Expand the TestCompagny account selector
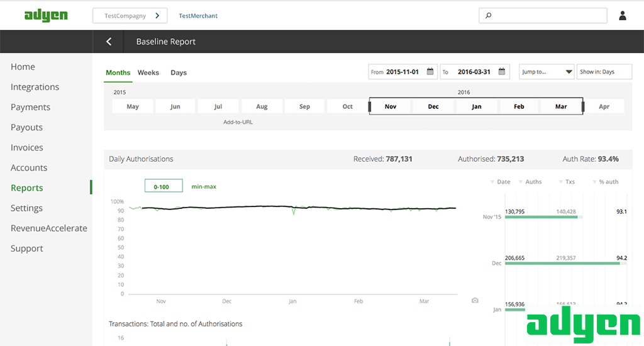The image size is (644, 346). 131,16
